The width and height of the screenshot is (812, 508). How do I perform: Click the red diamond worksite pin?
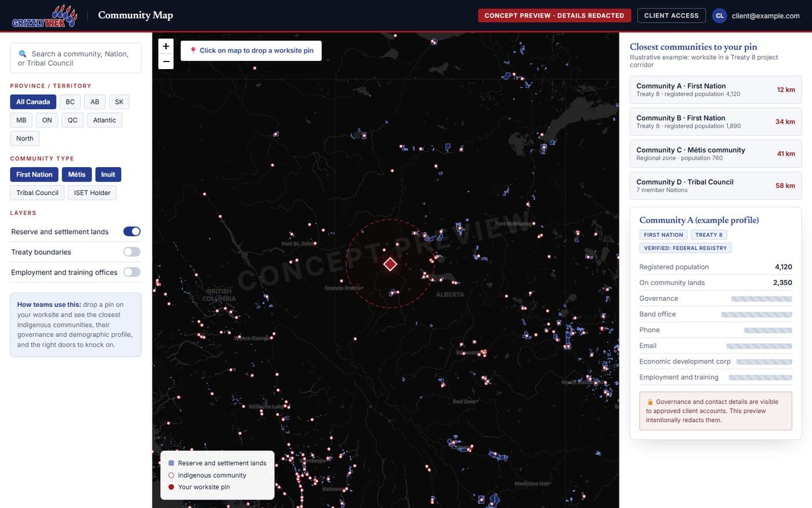click(390, 264)
